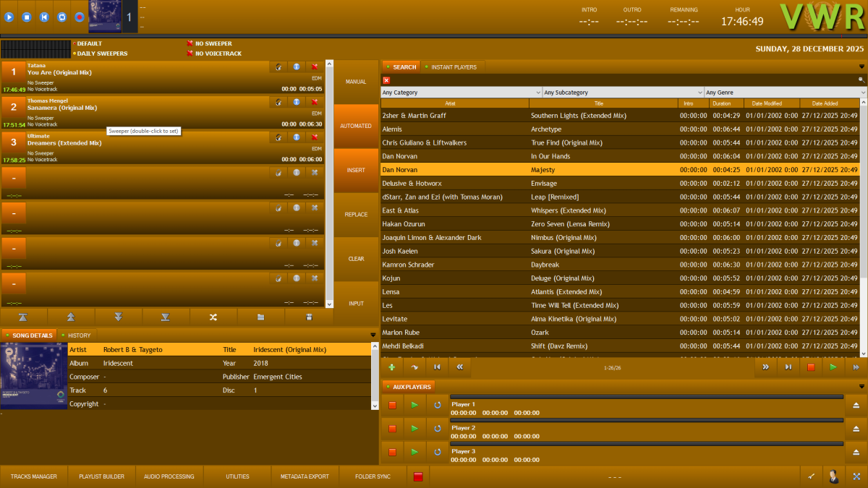The width and height of the screenshot is (868, 488).
Task: Click the shuffle playlist icon
Action: pos(212,317)
